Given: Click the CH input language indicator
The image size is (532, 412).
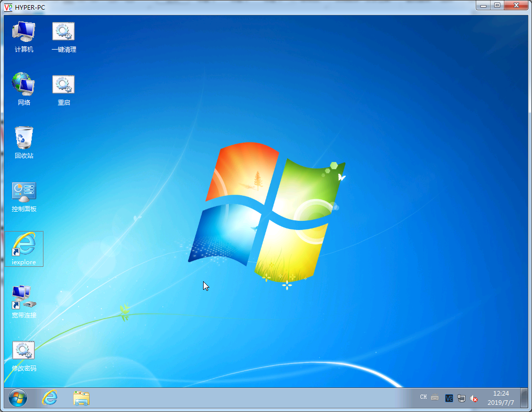Looking at the screenshot, I should (x=423, y=397).
